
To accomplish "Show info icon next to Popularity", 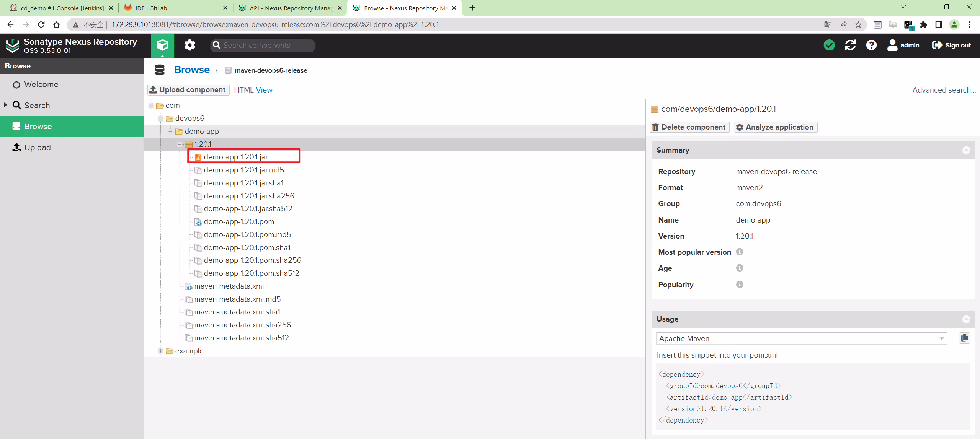I will [x=740, y=284].
